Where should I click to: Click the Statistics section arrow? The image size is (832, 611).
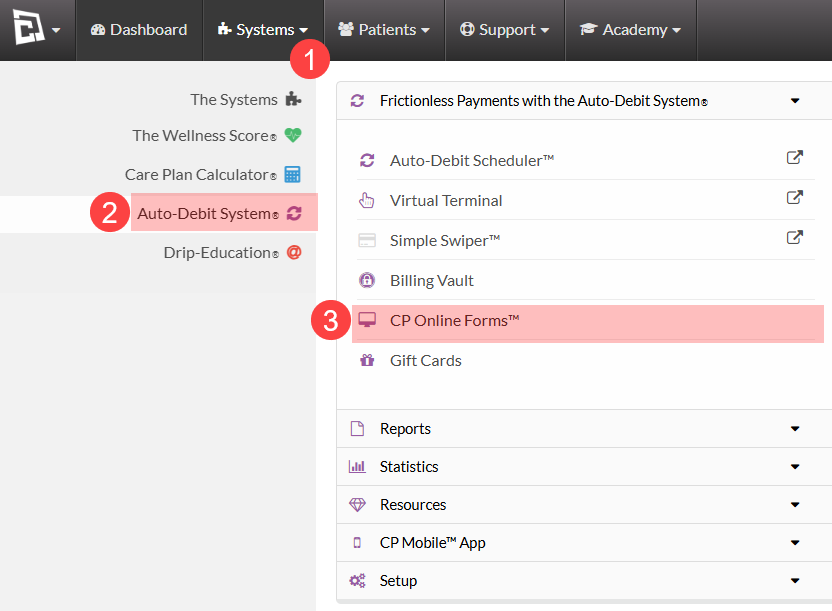click(x=795, y=467)
